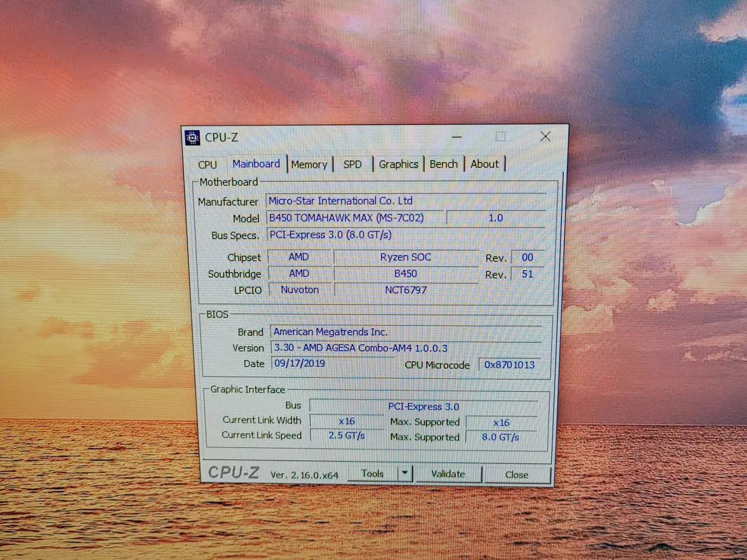Screen dimensions: 747x560
Task: Click the chipset revision value 00
Action: (528, 257)
